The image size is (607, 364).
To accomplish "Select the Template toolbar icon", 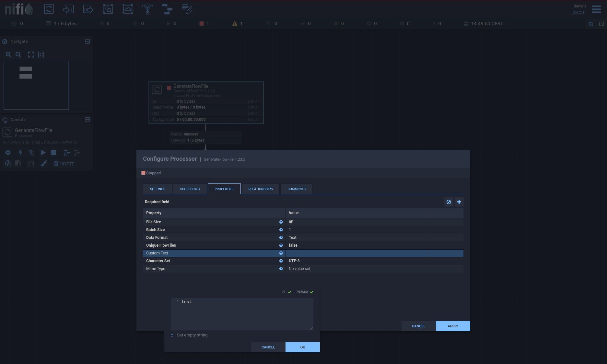I will click(167, 9).
